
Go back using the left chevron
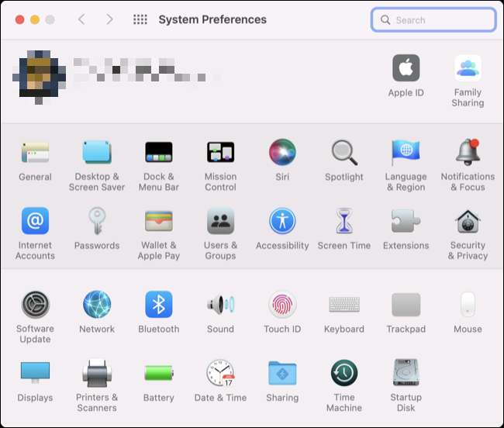(x=81, y=19)
